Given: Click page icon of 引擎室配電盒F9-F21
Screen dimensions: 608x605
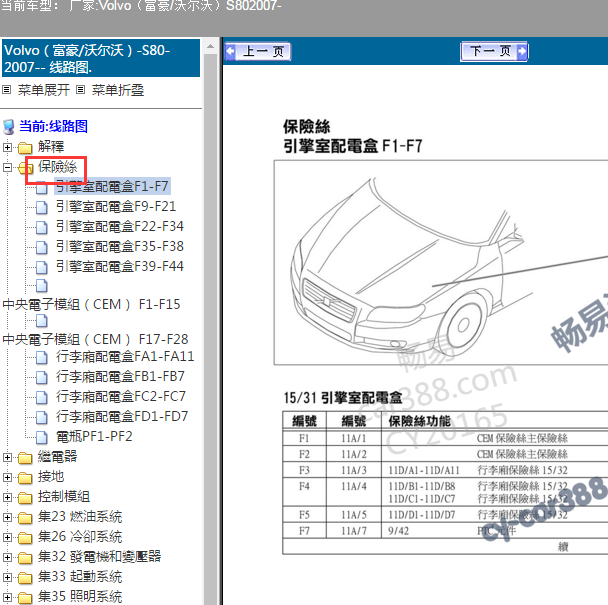Looking at the screenshot, I should 42,207.
